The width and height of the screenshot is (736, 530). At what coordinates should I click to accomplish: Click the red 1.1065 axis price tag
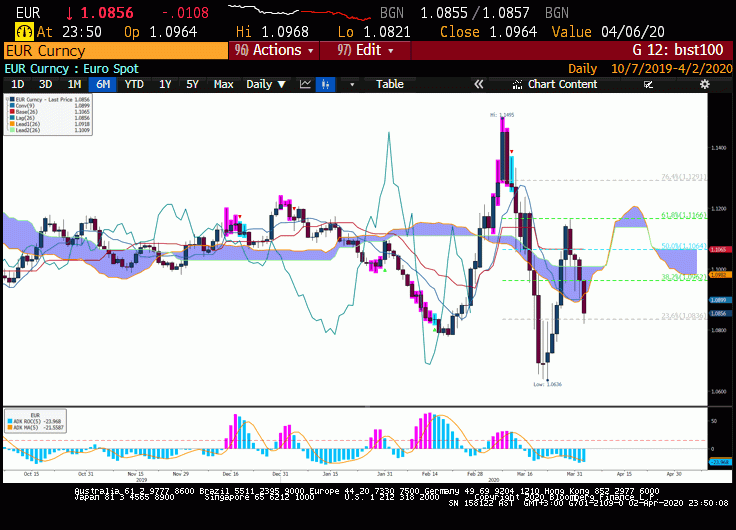point(720,250)
